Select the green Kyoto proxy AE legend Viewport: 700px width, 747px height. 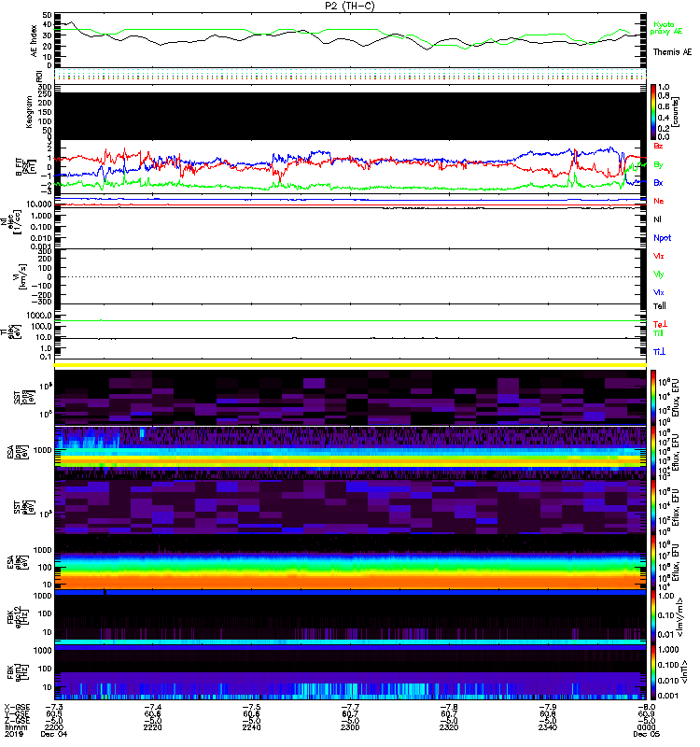click(x=666, y=28)
